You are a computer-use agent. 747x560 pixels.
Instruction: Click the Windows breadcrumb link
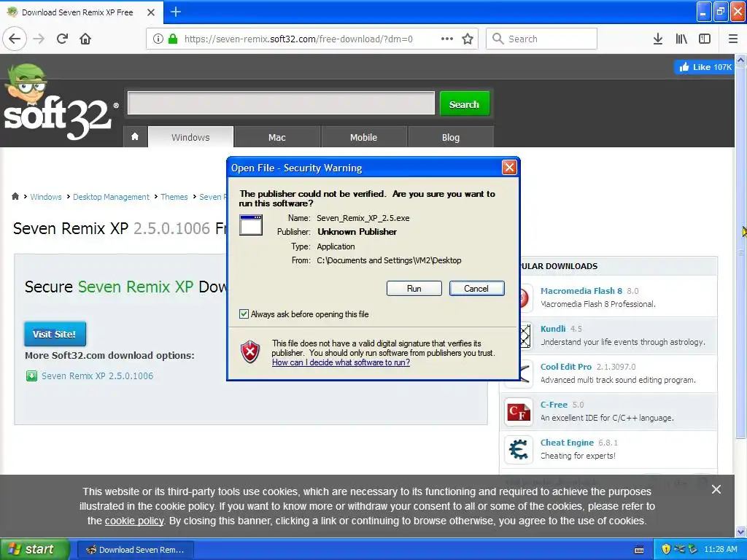tap(46, 197)
